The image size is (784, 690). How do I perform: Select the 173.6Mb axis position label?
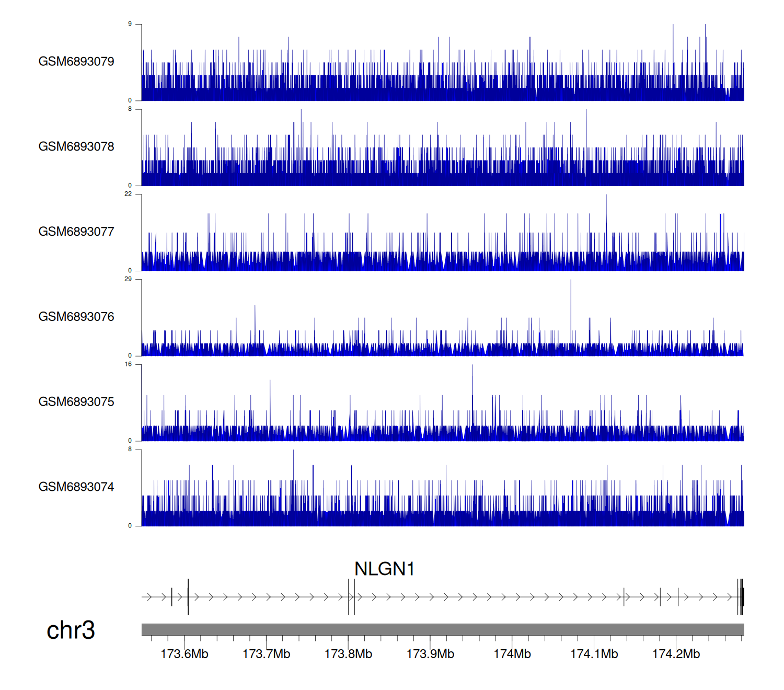pos(184,654)
